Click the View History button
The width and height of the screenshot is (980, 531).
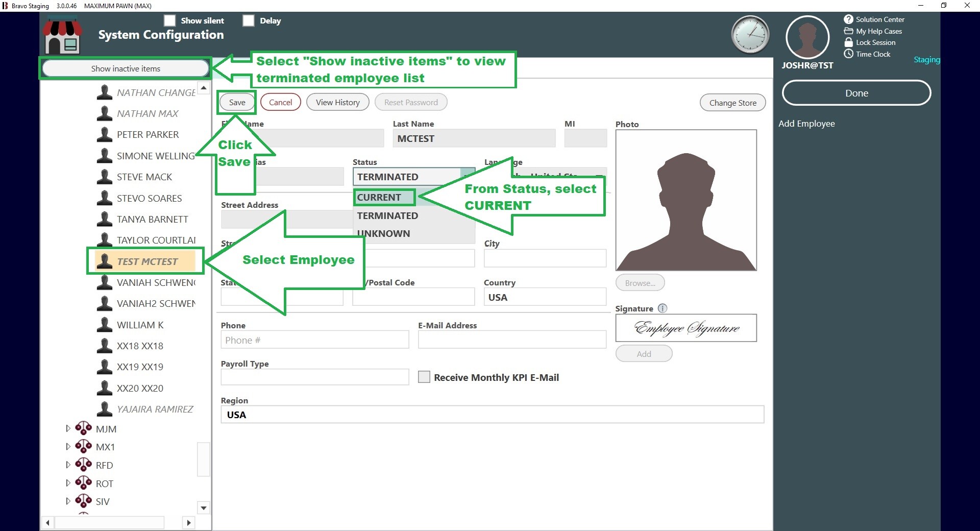tap(337, 102)
